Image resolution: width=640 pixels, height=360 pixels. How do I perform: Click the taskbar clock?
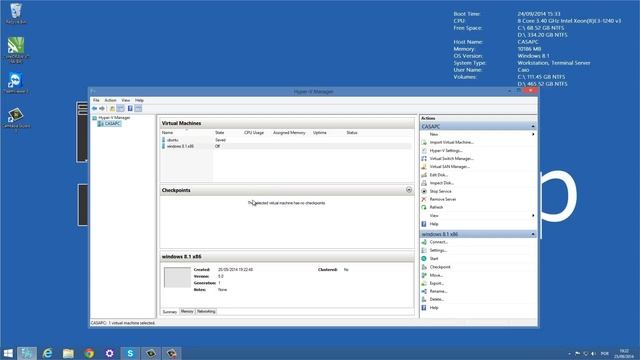(x=624, y=354)
